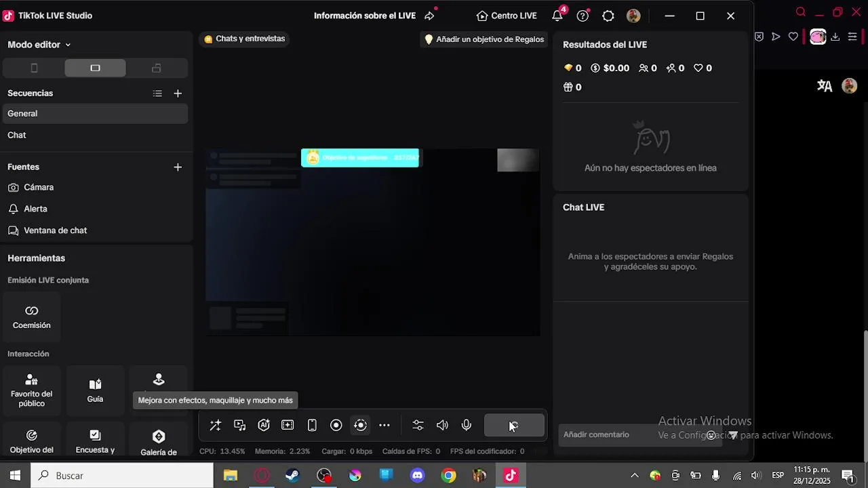The image size is (868, 488).
Task: Open the settings hexagon icon
Action: (x=608, y=16)
